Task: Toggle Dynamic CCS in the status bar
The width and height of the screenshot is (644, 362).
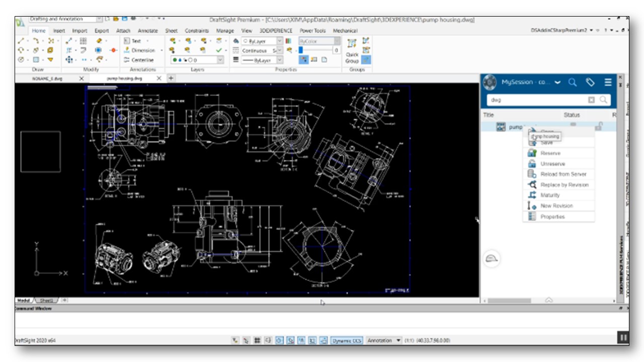Action: (x=347, y=340)
